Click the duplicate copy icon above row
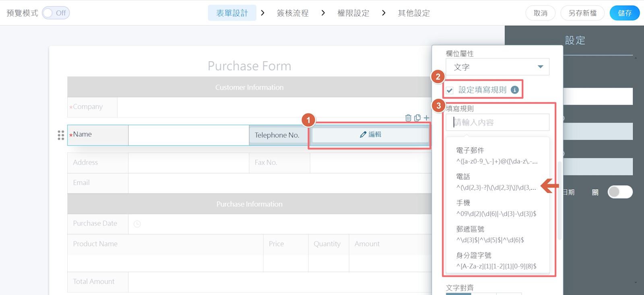The width and height of the screenshot is (644, 295). [x=417, y=118]
